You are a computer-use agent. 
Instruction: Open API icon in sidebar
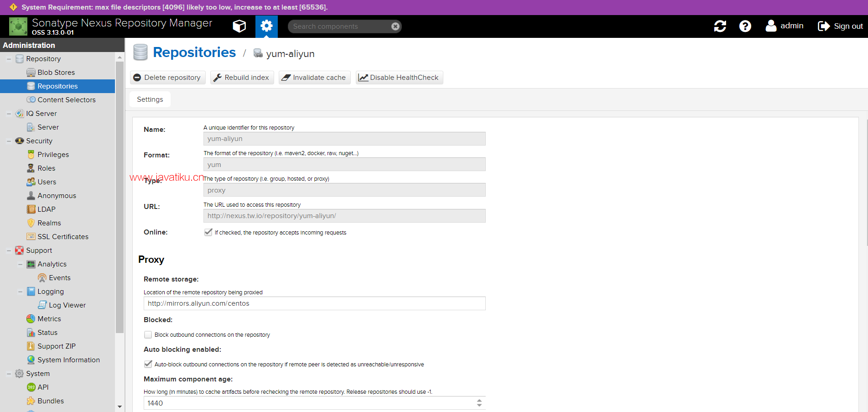(x=31, y=387)
